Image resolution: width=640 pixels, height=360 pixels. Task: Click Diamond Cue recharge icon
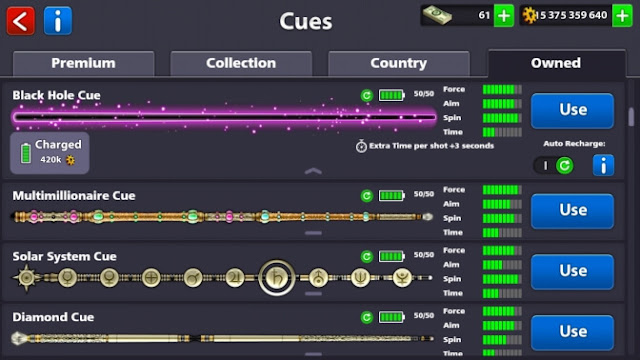[x=367, y=317]
